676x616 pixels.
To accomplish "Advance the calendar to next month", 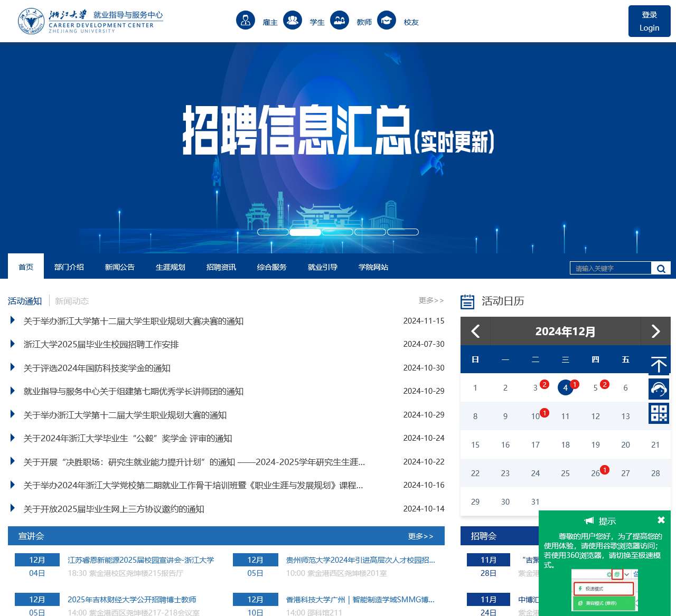I will click(x=656, y=331).
